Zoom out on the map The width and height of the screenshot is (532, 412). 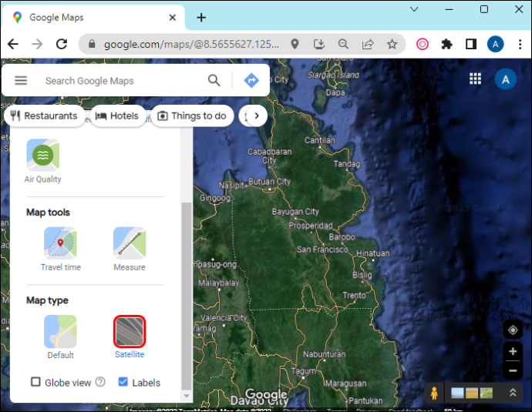tap(513, 370)
